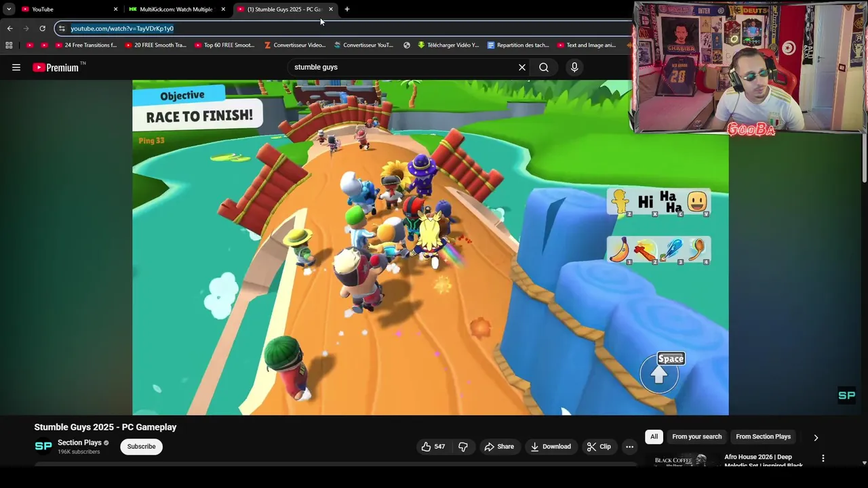
Task: Like the video with thumbs up
Action: tap(433, 447)
